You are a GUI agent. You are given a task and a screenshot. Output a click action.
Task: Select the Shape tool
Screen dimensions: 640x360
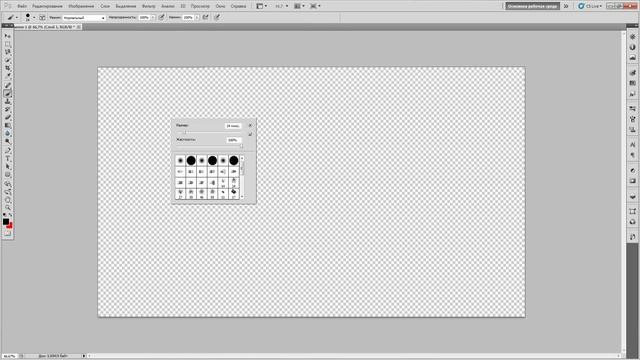click(7, 175)
